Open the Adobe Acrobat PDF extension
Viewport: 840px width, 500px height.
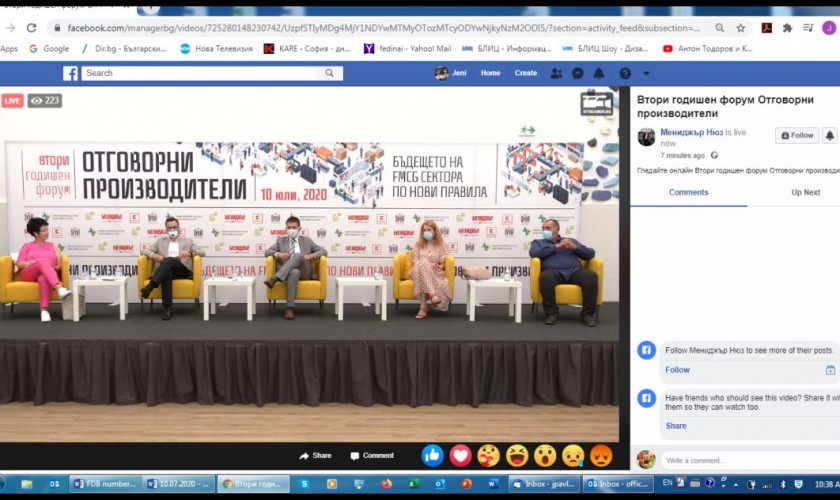(x=767, y=28)
